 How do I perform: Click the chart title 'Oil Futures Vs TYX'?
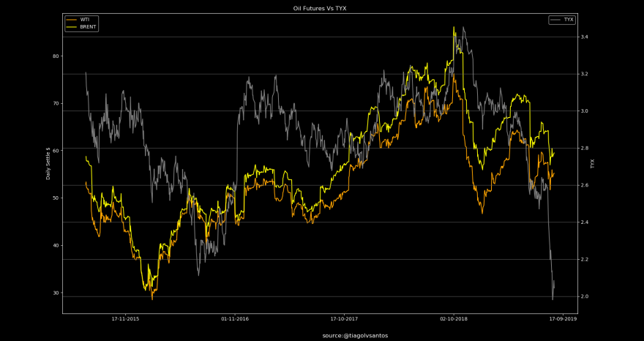[320, 8]
